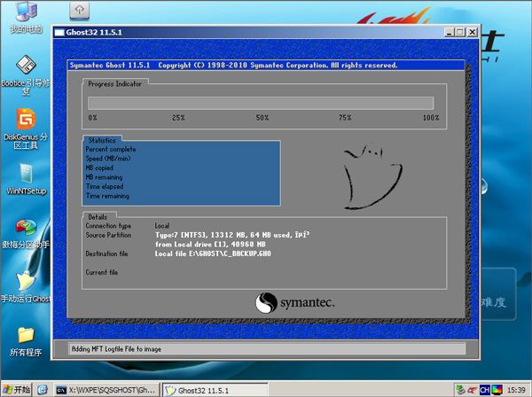Image resolution: width=532 pixels, height=397 pixels.
Task: Click the Ghost mascot drawing
Action: pos(372,175)
